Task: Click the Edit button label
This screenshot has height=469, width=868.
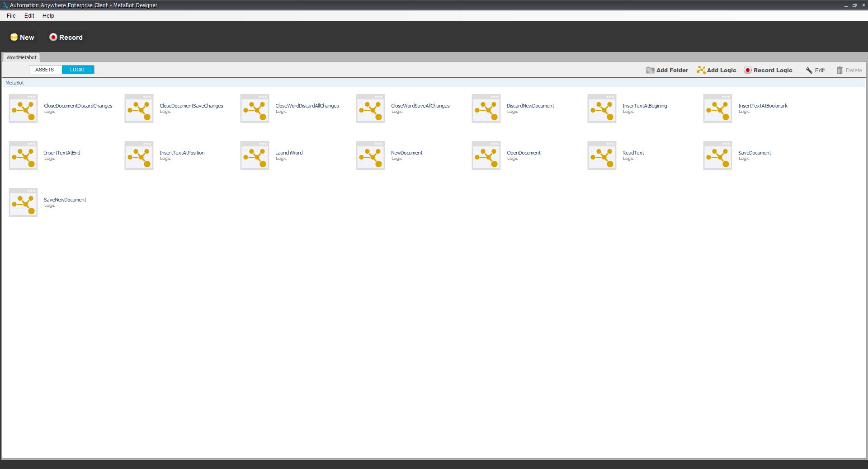Action: (x=820, y=70)
